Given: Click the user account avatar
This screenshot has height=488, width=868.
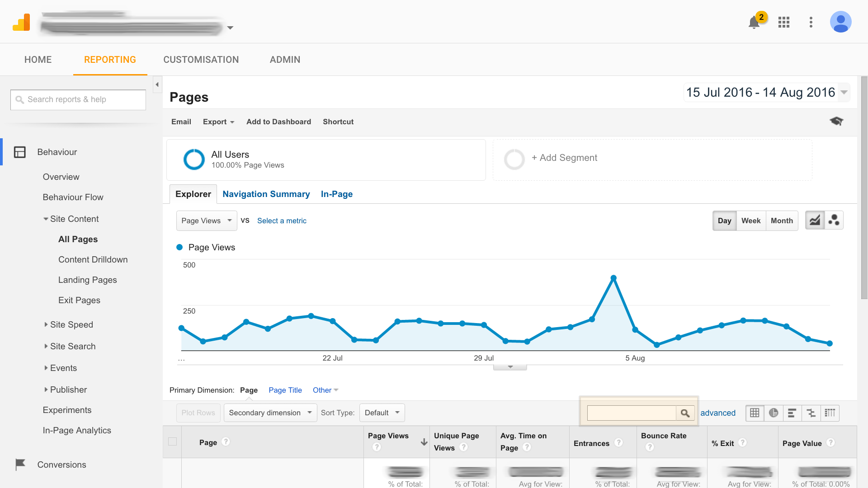Looking at the screenshot, I should [840, 22].
